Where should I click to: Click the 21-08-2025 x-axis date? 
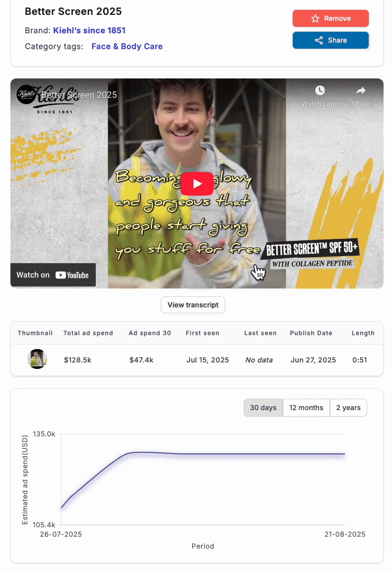[x=345, y=534]
